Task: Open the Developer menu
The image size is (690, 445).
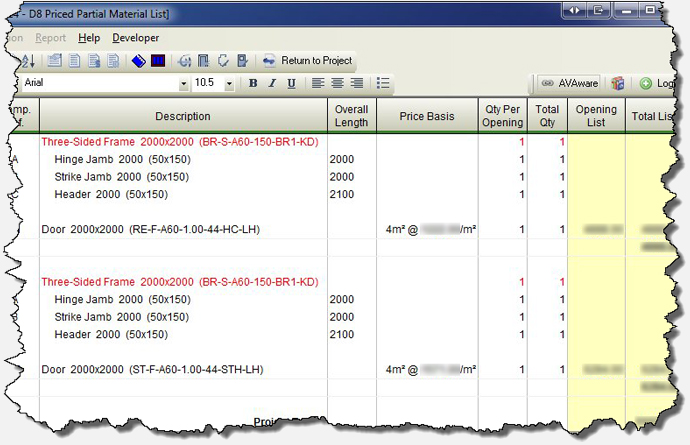Action: click(135, 38)
